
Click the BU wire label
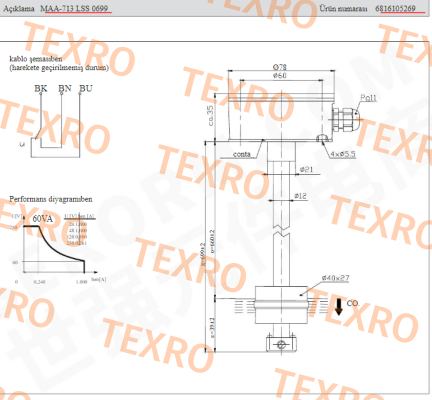click(86, 88)
